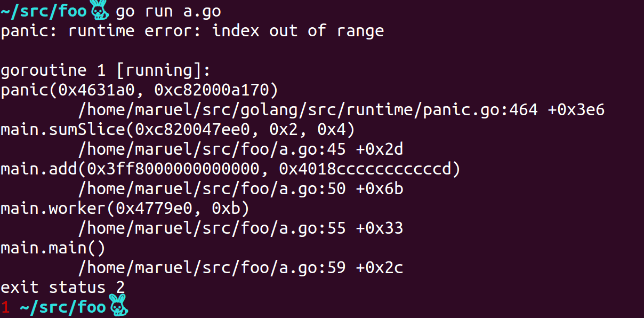Click the panic runtime error message line
This screenshot has height=318, width=644.
[192, 30]
